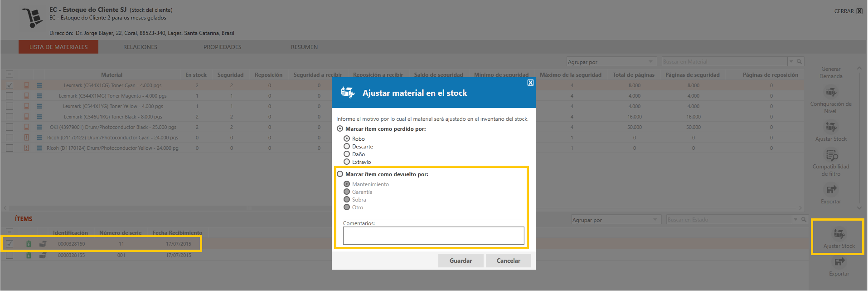Click Guardar button
This screenshot has height=296, width=868.
tap(461, 261)
